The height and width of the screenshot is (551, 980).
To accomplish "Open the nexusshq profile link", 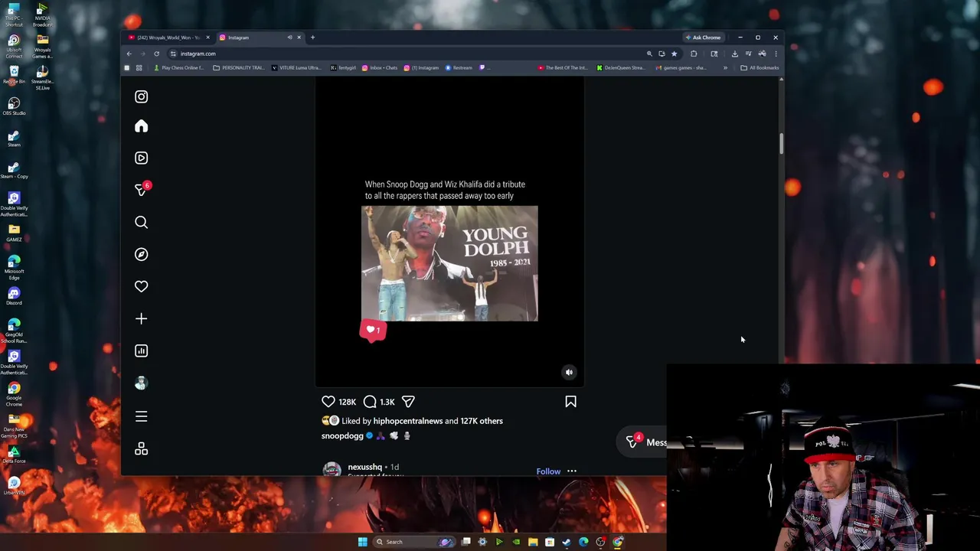I will click(x=364, y=467).
